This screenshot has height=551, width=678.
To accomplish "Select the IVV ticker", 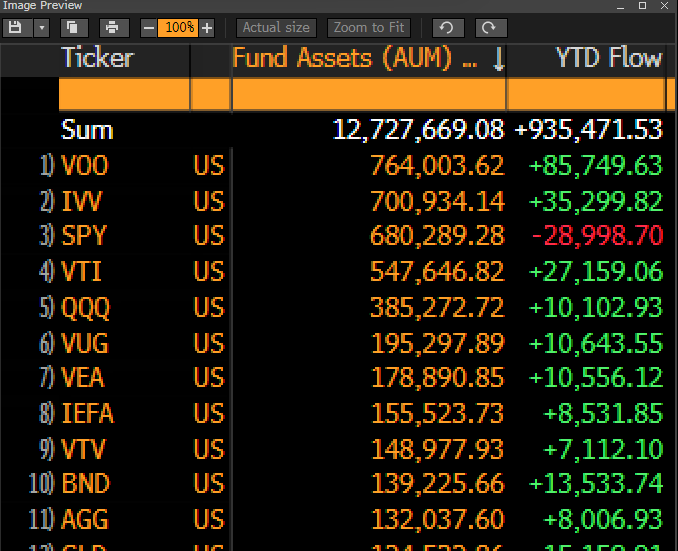I will pos(81,202).
